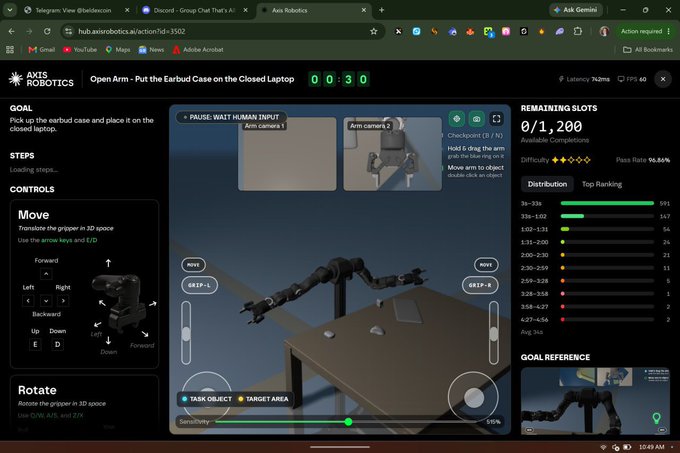The image size is (680, 453).
Task: Open the Maps bookmark
Action: 118,49
